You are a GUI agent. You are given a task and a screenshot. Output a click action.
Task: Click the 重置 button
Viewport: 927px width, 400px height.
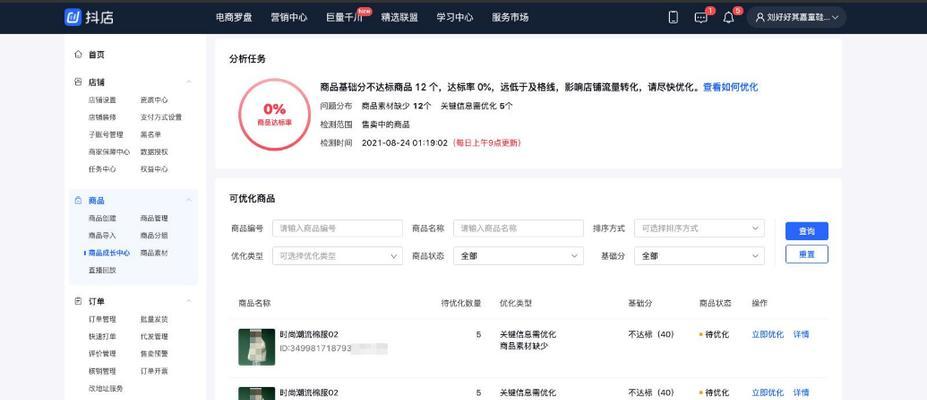pyautogui.click(x=806, y=254)
